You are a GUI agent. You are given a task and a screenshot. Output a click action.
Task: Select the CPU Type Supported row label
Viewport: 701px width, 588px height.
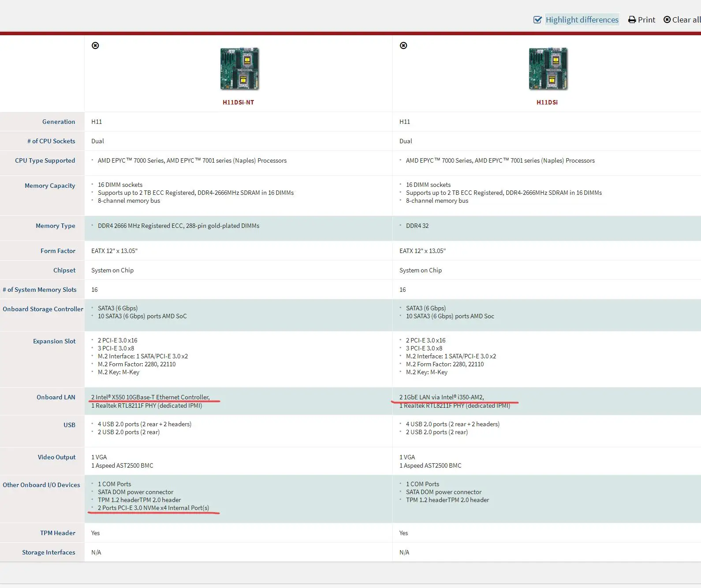[45, 160]
